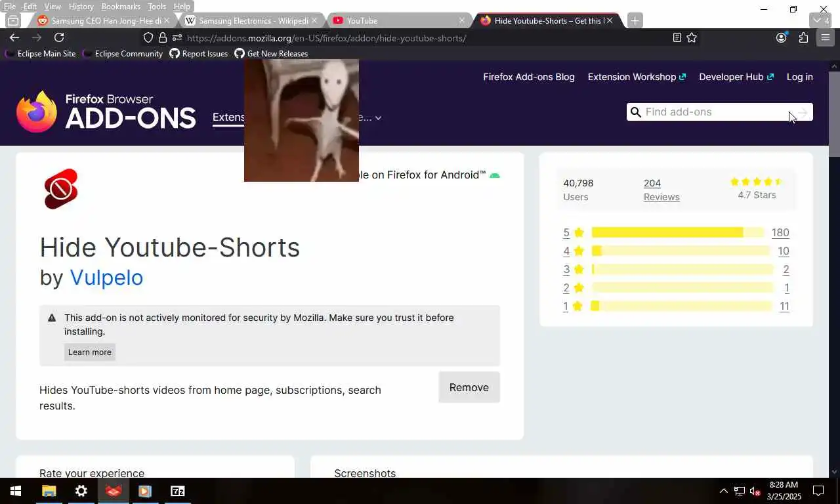Click the 5-star rating bar

678,232
